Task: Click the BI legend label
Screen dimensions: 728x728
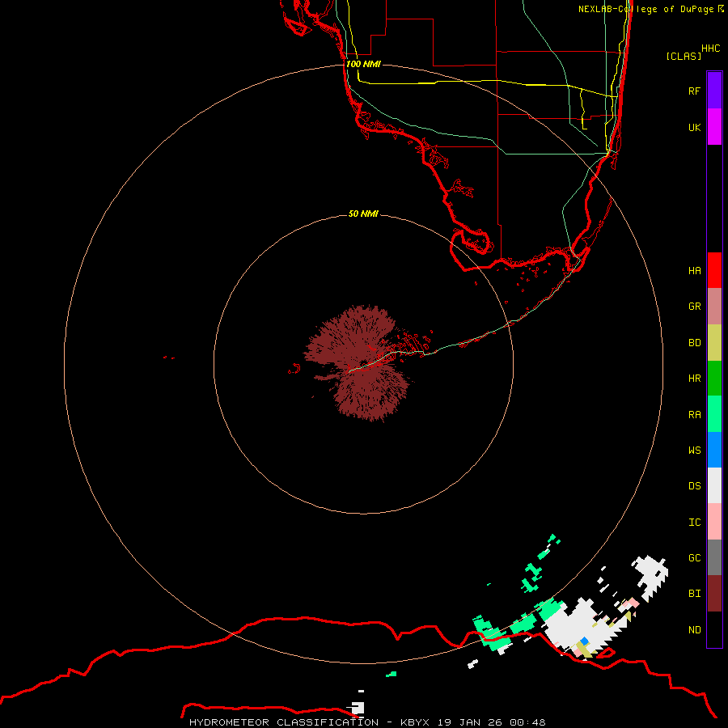Action: click(694, 594)
